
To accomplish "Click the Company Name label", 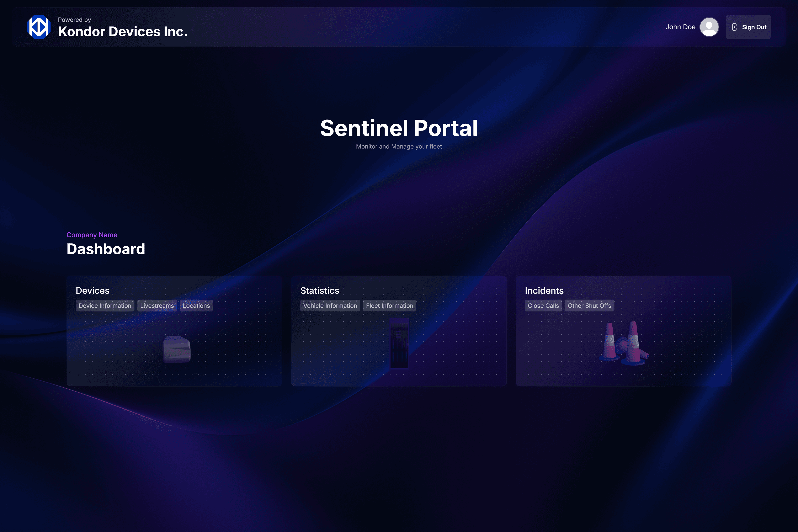I will coord(92,234).
